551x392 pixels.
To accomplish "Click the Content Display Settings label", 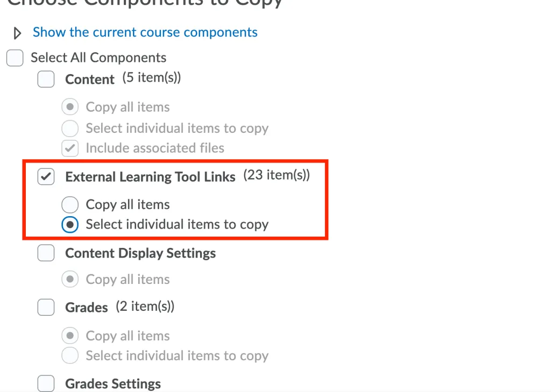I will pyautogui.click(x=140, y=253).
